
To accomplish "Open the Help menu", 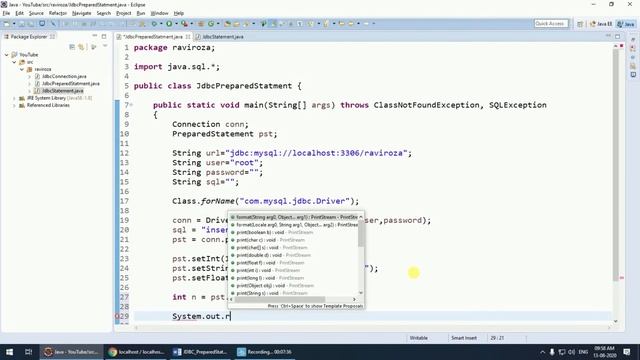I will point(179,13).
